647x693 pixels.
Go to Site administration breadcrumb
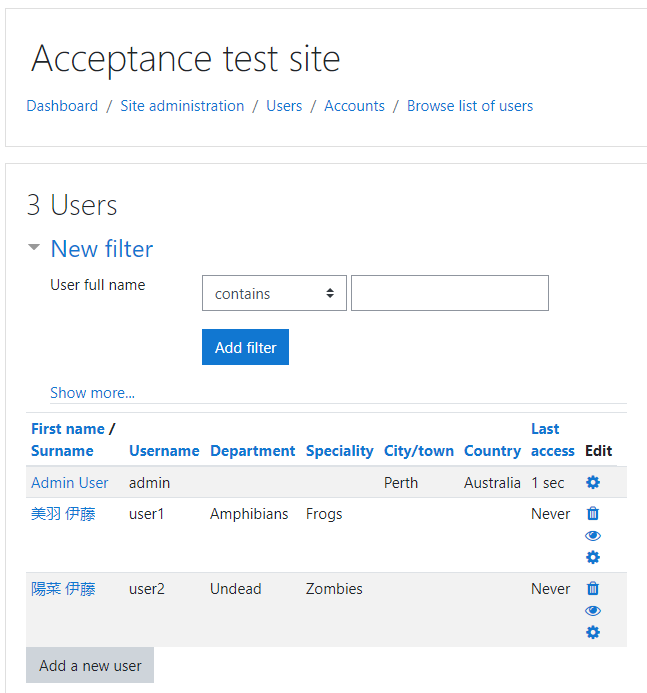[x=182, y=106]
